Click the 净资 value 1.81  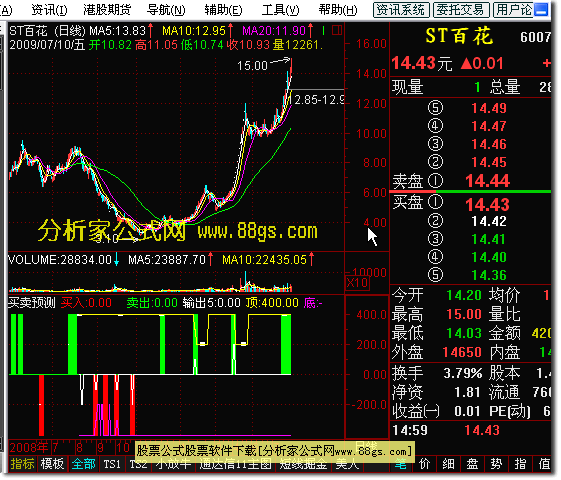pyautogui.click(x=467, y=392)
